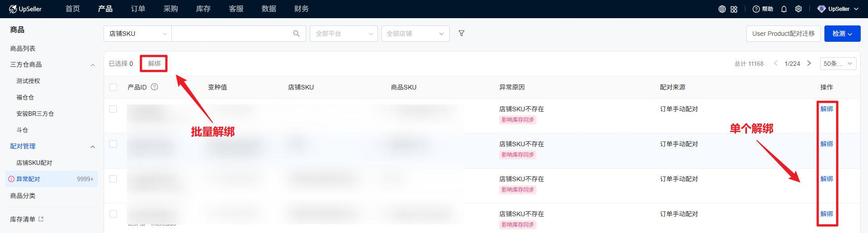Open the notification bell

(x=784, y=9)
